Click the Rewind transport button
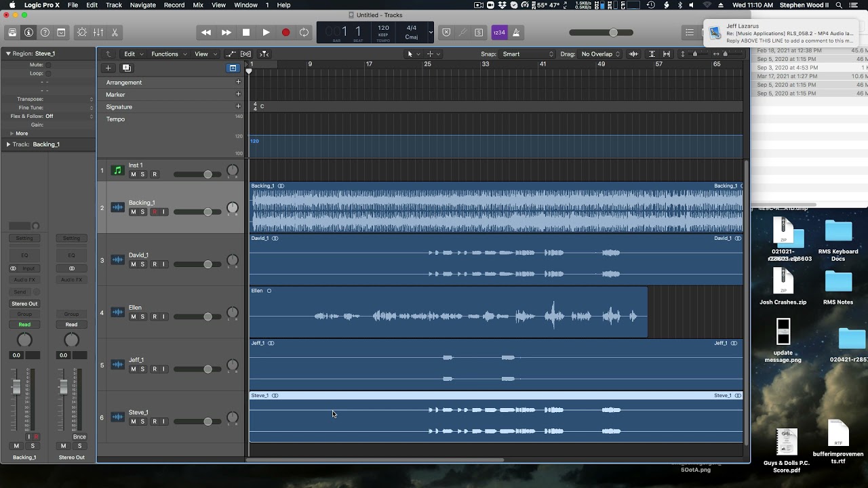The image size is (868, 488). [x=206, y=33]
